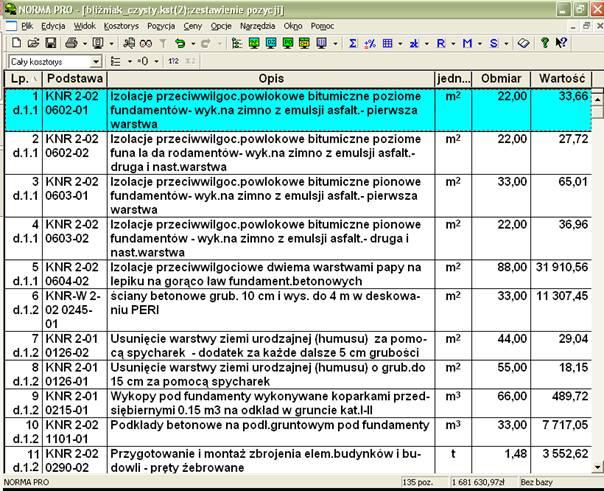Click the Sigma summation icon
The image size is (604, 491).
coord(354,43)
